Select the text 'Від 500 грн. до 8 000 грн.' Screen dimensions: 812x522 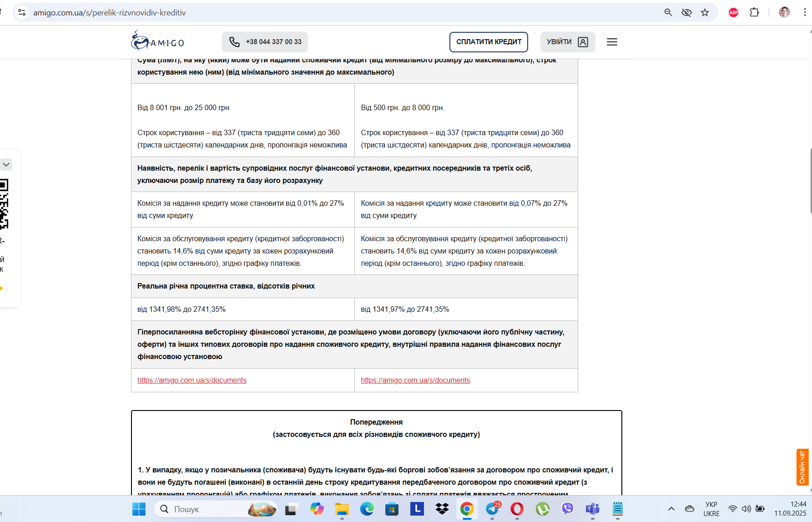[x=403, y=108]
